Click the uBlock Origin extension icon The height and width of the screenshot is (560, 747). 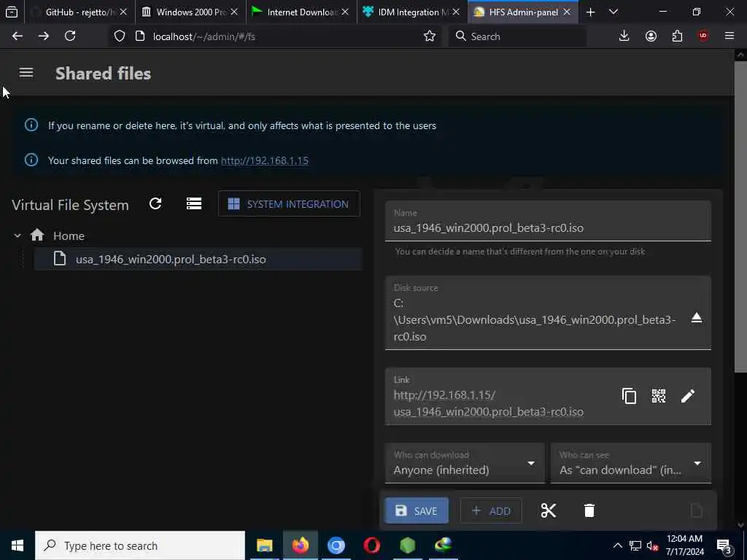pyautogui.click(x=703, y=36)
